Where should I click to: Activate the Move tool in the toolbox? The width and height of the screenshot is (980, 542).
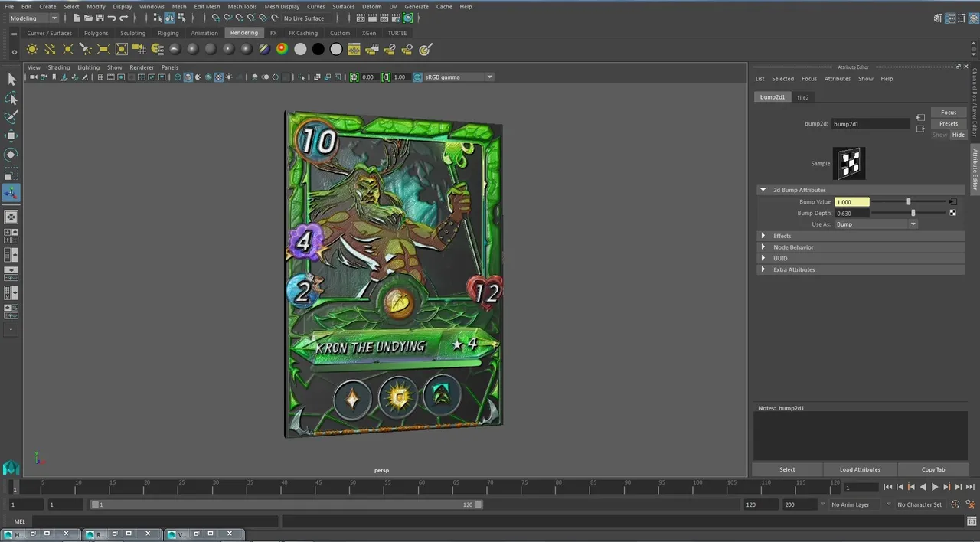11,136
